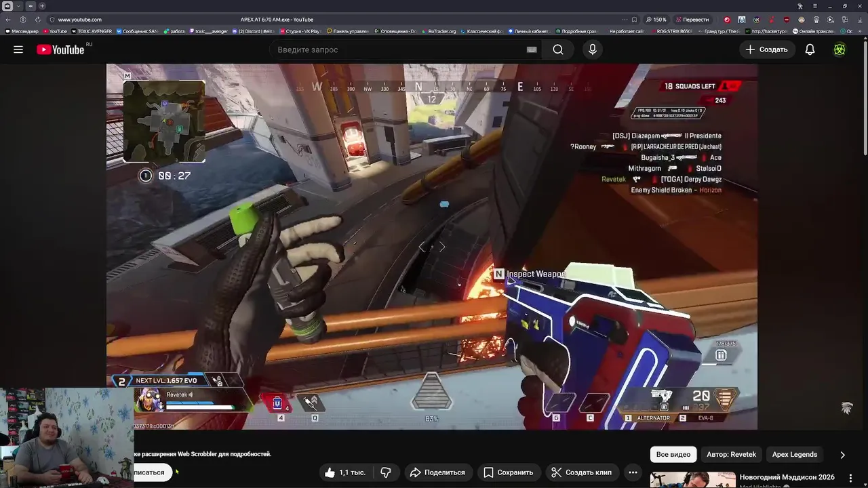Open the YouTube guide hamburger menu

point(18,49)
